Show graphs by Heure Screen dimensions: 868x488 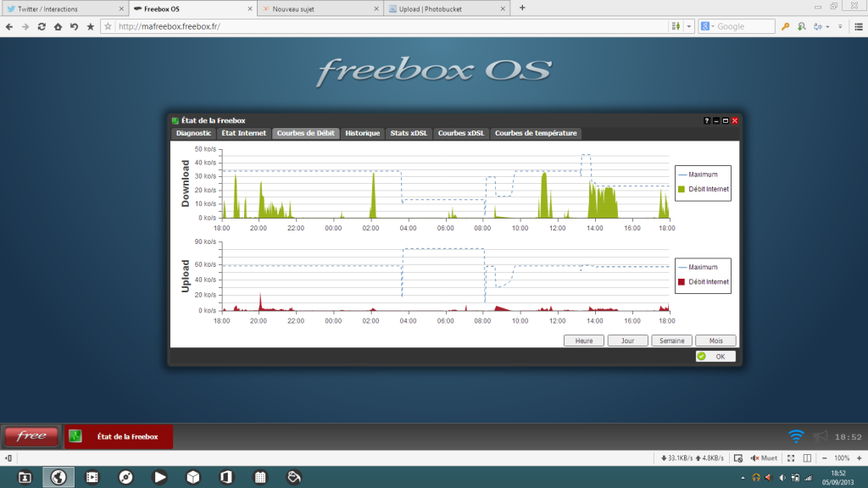583,341
